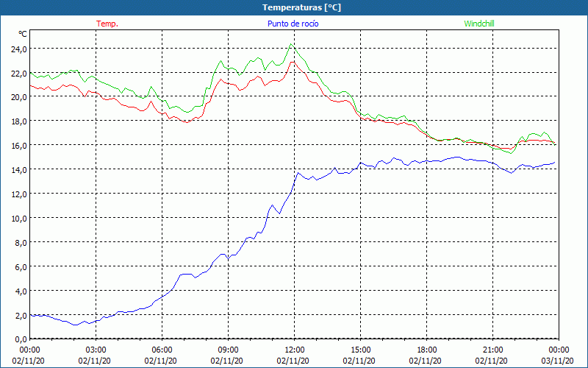Screen dimensions: 588x368
Task: Click the 12:00 time axis label
Action: (x=295, y=350)
